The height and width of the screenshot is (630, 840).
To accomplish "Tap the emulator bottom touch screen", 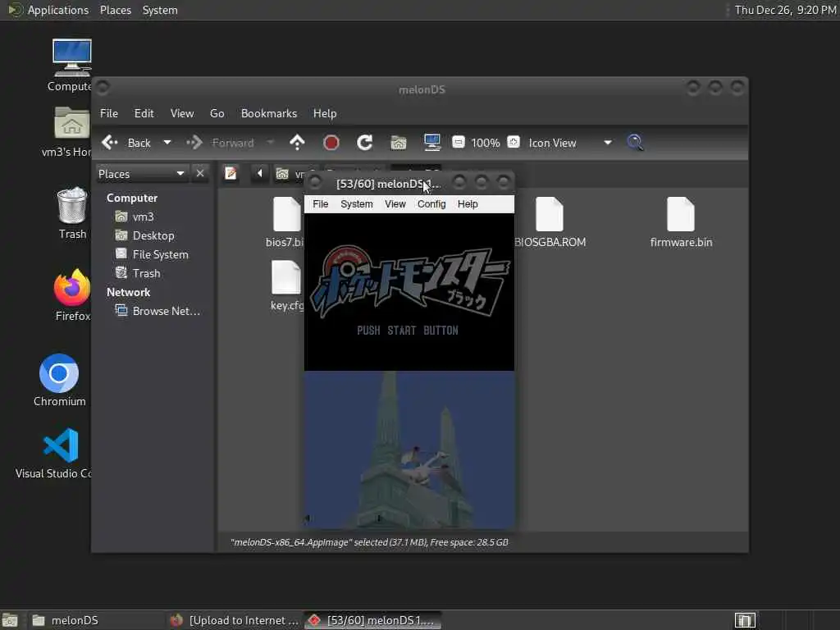I will click(x=409, y=450).
